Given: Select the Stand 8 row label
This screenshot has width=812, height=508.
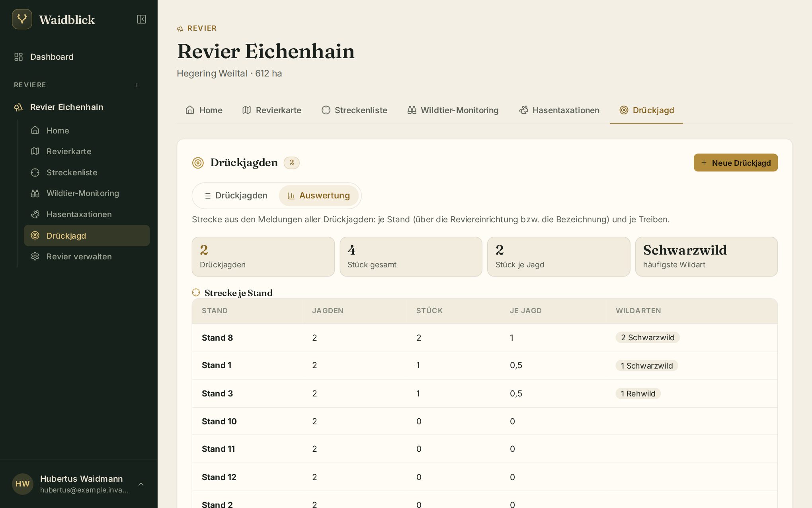Looking at the screenshot, I should (217, 337).
